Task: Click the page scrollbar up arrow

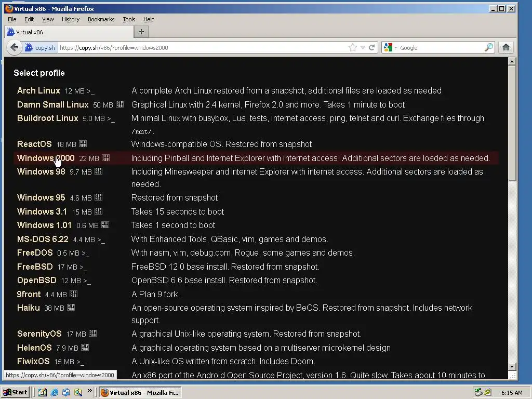Action: click(x=512, y=61)
